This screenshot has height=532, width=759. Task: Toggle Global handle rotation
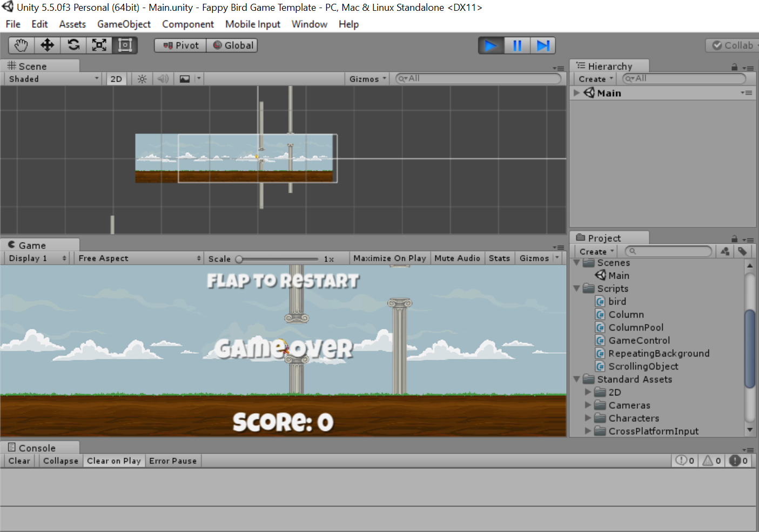click(232, 45)
